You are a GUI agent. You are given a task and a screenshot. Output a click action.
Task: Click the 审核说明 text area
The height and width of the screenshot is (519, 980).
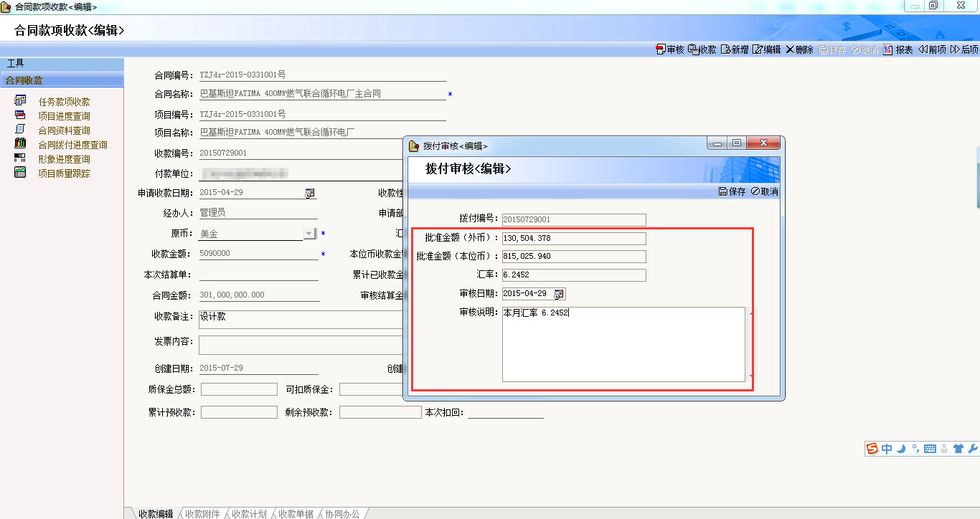click(623, 344)
